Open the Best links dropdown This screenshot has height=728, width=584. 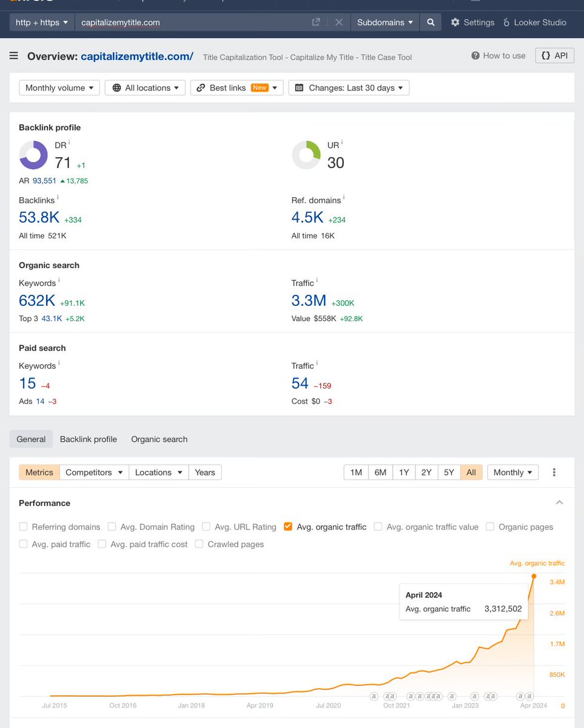coord(237,88)
